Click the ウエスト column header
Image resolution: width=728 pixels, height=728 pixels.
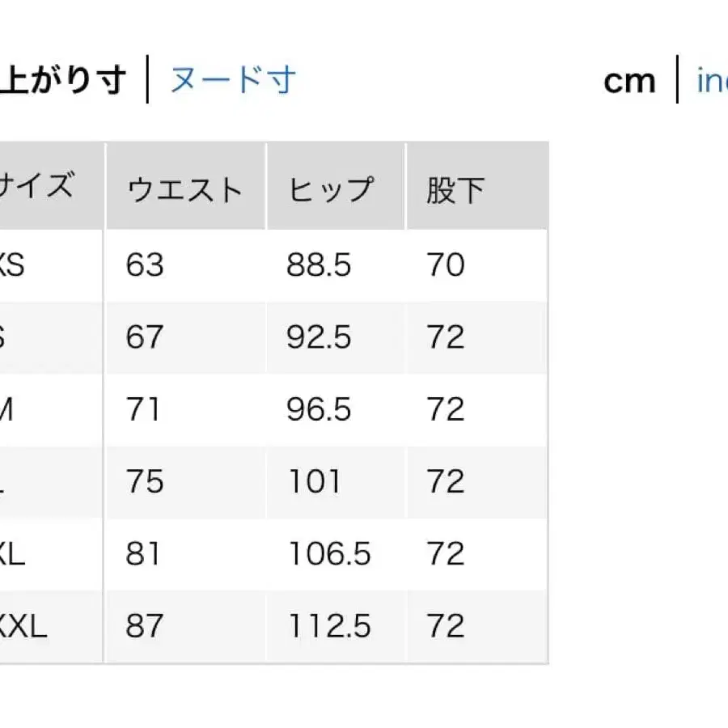click(184, 188)
